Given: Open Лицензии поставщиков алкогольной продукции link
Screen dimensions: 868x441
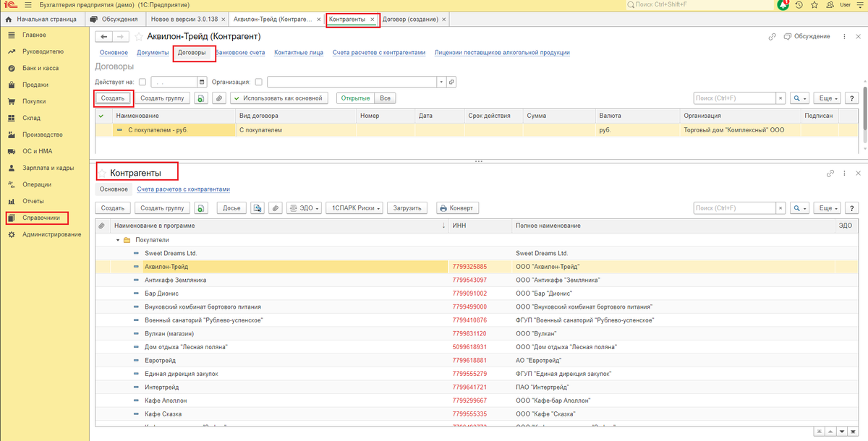Looking at the screenshot, I should 502,53.
